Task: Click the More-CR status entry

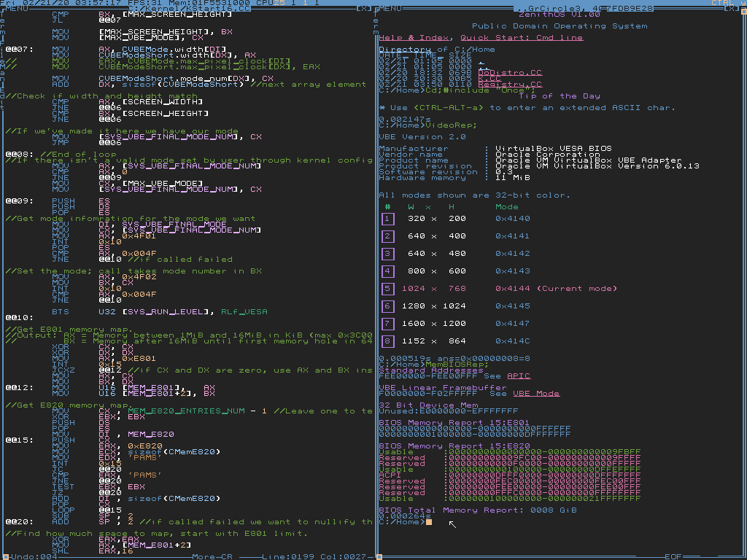Action: 212,556
